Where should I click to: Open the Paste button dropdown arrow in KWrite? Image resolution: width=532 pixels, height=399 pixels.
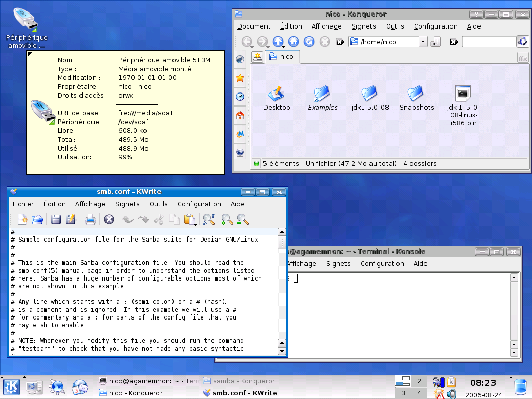195,224
